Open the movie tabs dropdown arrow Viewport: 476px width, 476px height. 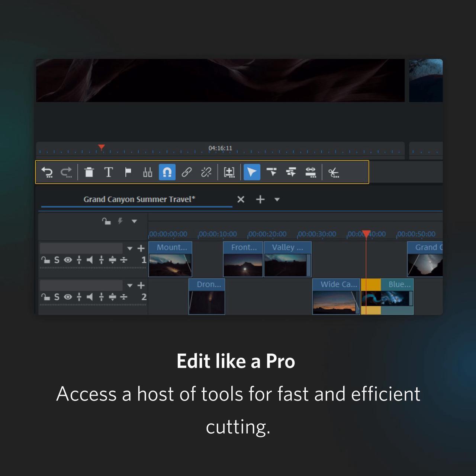pyautogui.click(x=277, y=199)
